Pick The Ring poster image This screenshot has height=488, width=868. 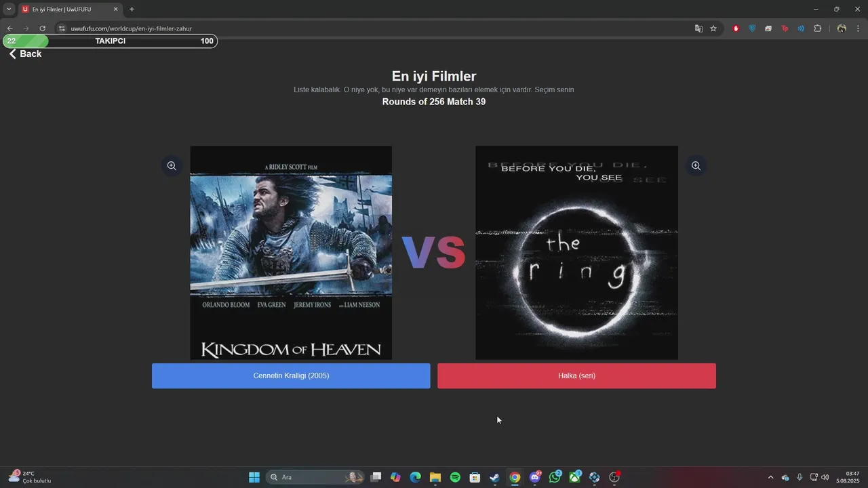click(x=576, y=253)
